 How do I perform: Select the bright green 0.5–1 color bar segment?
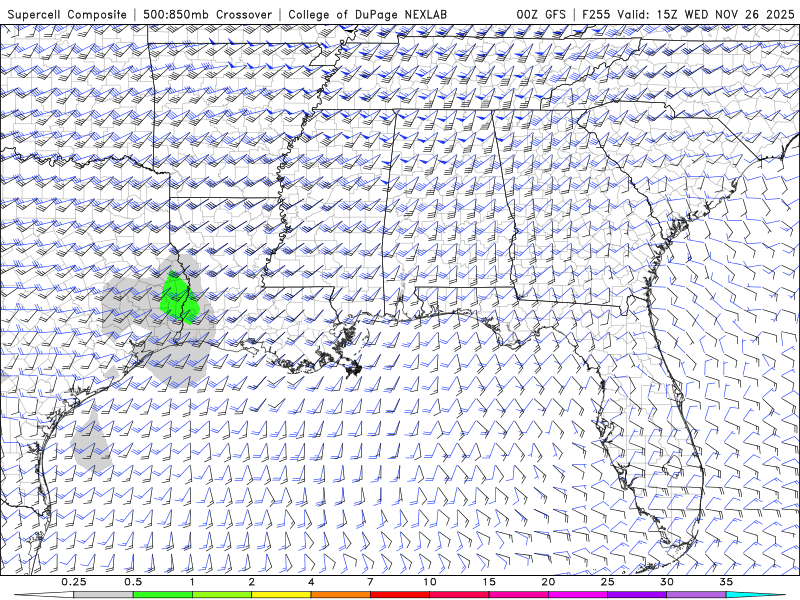162,595
